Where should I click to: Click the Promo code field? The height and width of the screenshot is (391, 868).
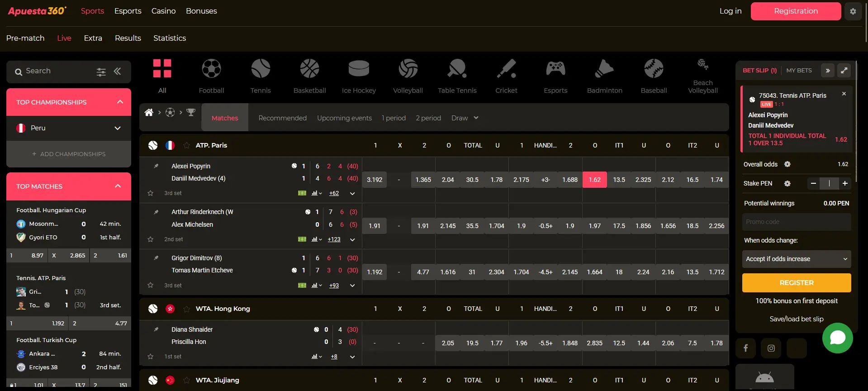tap(797, 222)
